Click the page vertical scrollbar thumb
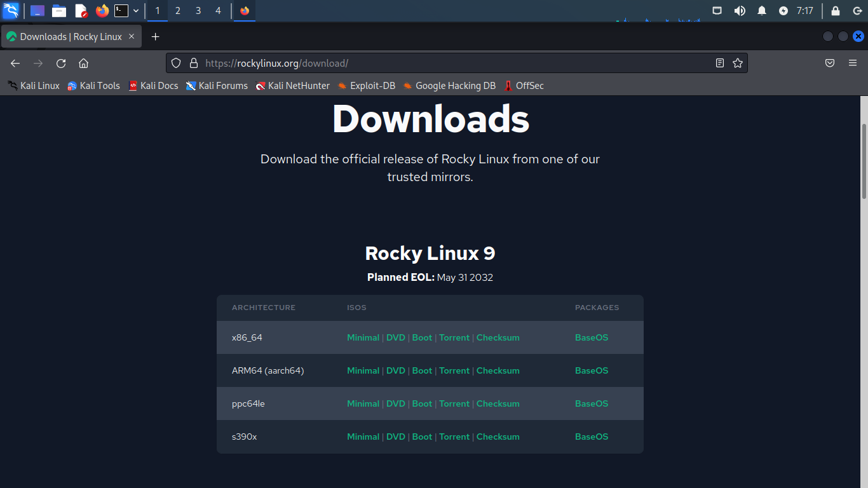 (864, 161)
